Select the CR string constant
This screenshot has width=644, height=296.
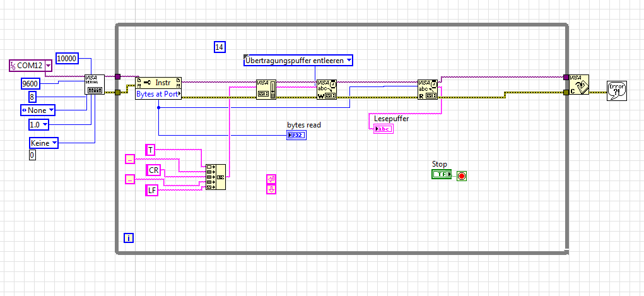click(154, 170)
